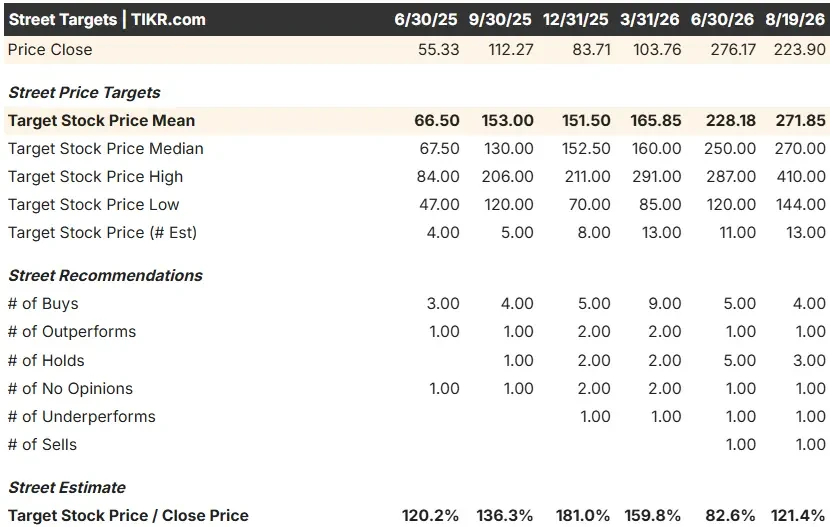
Task: Select the 6/30/26 column header
Action: tap(722, 20)
